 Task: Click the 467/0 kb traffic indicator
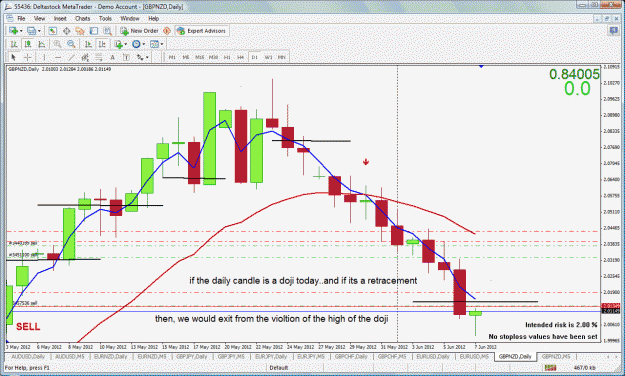584,368
